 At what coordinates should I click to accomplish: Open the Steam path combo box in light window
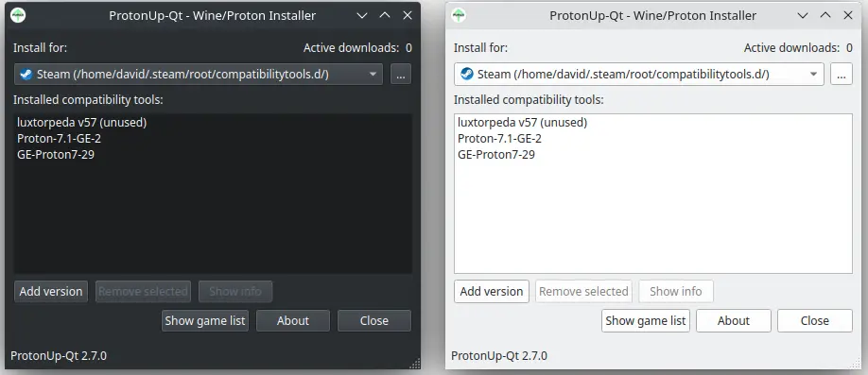639,74
